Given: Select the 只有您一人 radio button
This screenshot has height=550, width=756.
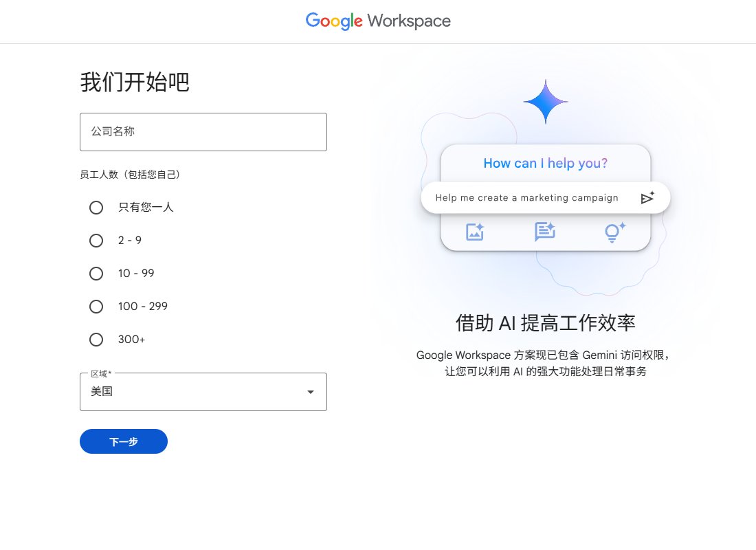Looking at the screenshot, I should tap(96, 208).
